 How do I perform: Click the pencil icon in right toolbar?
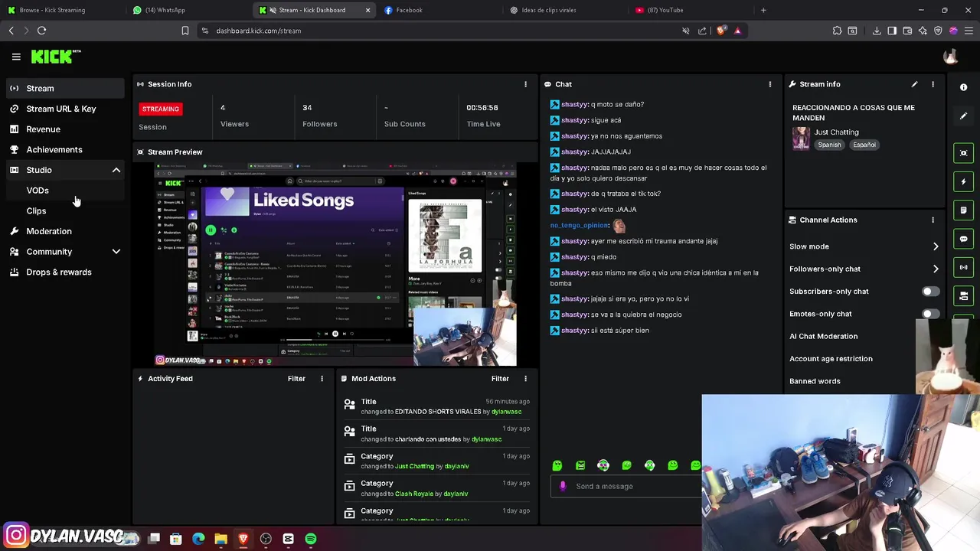click(963, 116)
